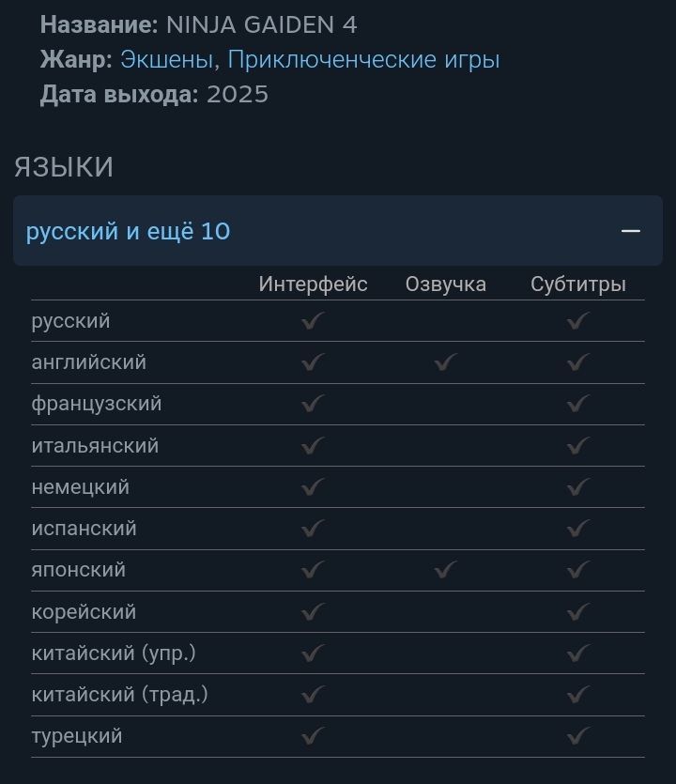
Task: Click the French subtitles checkmark
Action: [578, 404]
